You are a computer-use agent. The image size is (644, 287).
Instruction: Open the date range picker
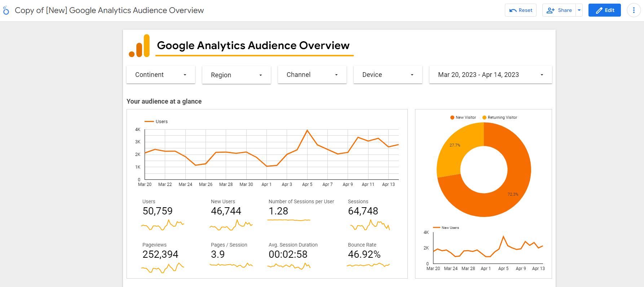(x=491, y=75)
